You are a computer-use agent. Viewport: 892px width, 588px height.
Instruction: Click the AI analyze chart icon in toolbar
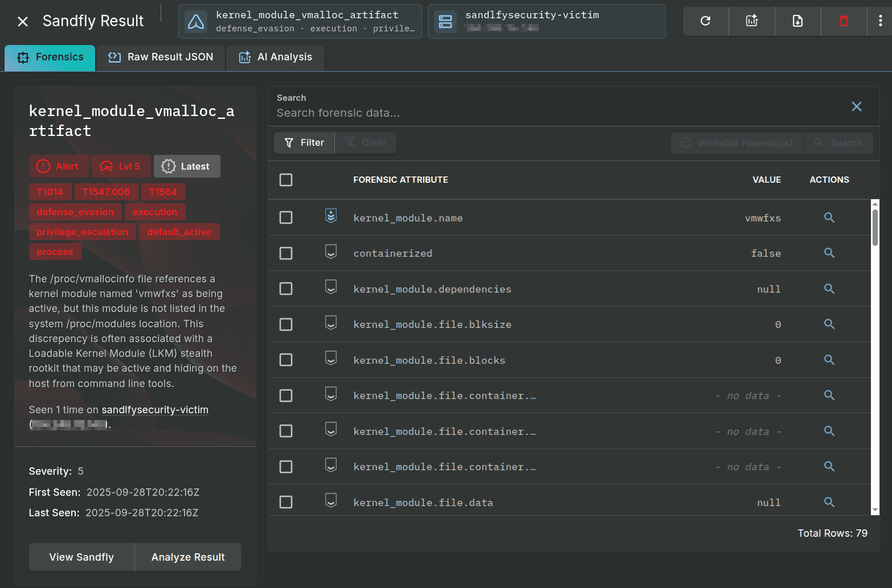752,21
